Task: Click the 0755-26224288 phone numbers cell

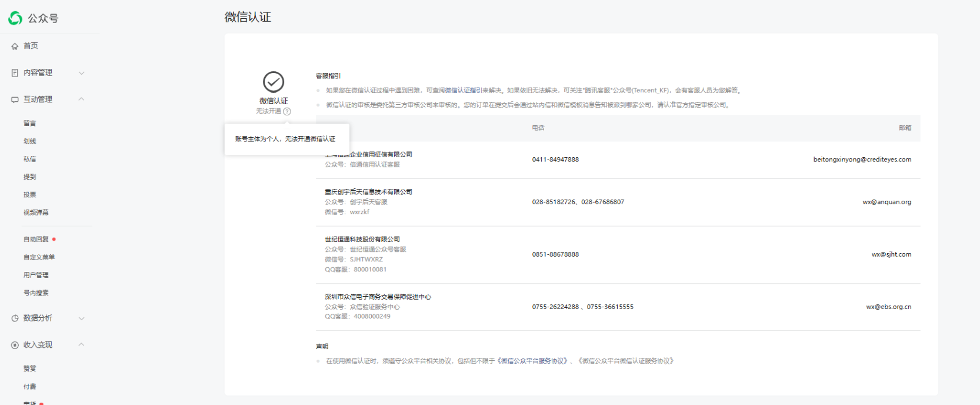Action: [583, 307]
